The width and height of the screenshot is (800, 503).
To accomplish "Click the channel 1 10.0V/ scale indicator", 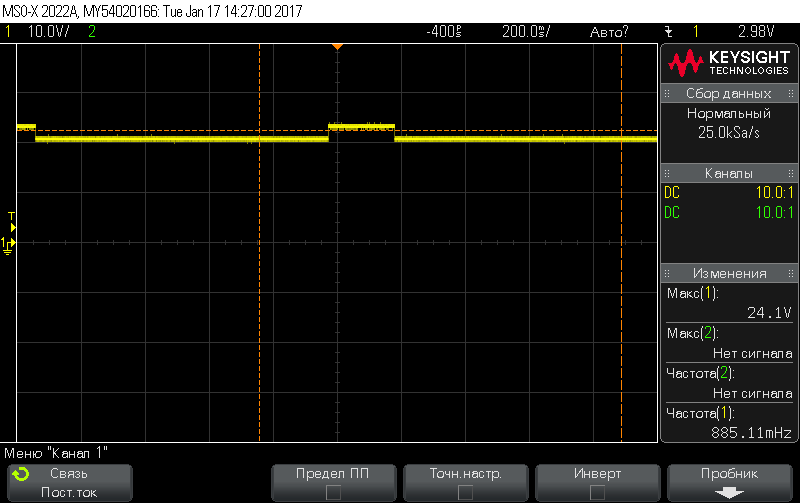I will coord(48,32).
